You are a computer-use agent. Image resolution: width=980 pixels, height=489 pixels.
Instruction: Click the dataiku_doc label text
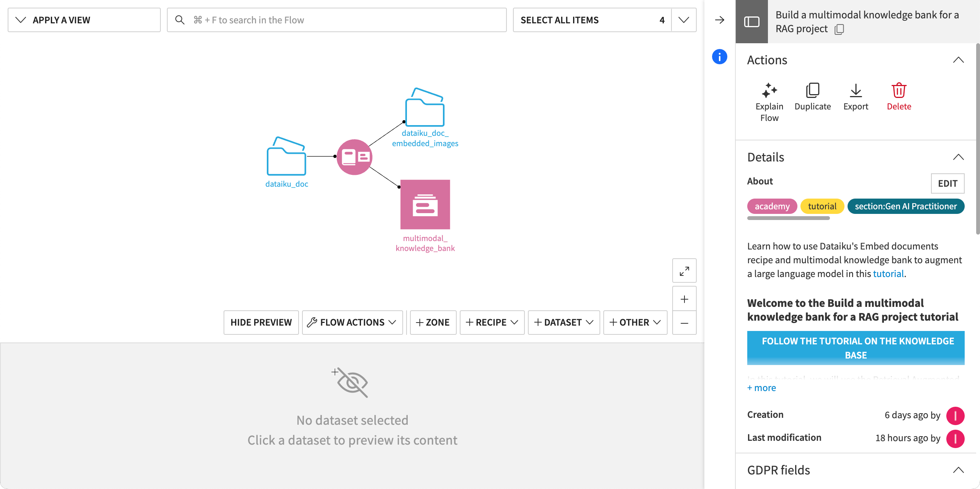[287, 184]
